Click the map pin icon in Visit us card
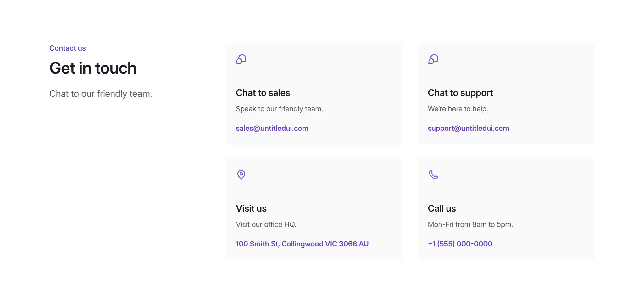Image resolution: width=644 pixels, height=303 pixels. tap(241, 175)
